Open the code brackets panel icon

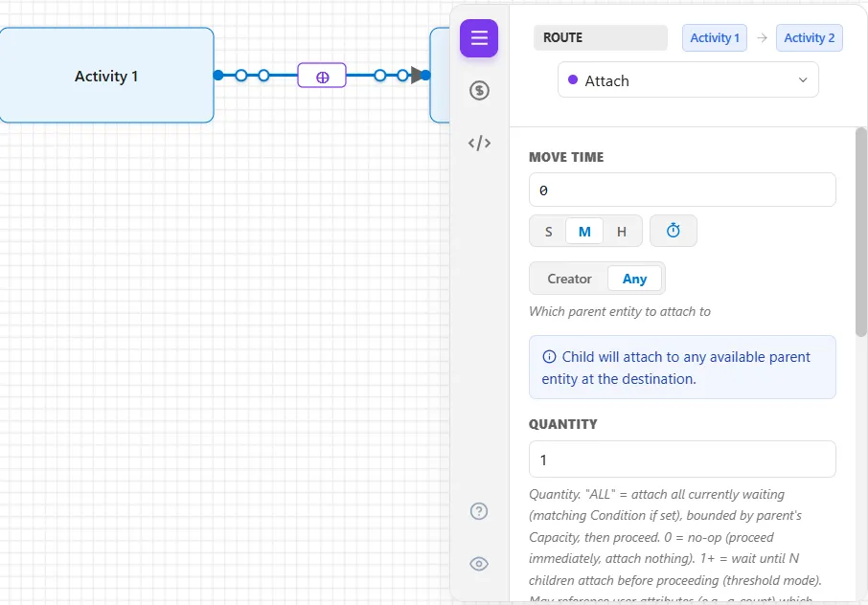click(x=479, y=144)
